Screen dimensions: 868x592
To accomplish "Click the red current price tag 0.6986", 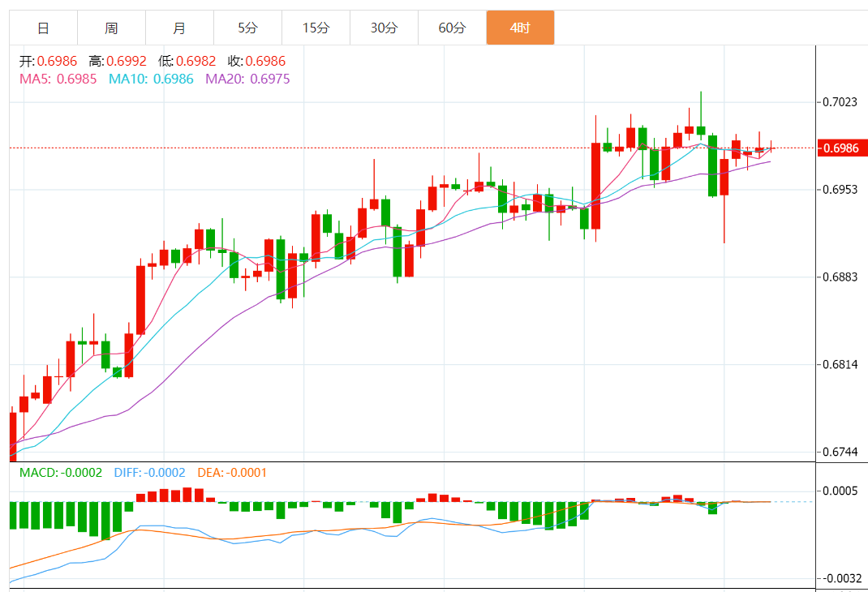I will pos(842,148).
